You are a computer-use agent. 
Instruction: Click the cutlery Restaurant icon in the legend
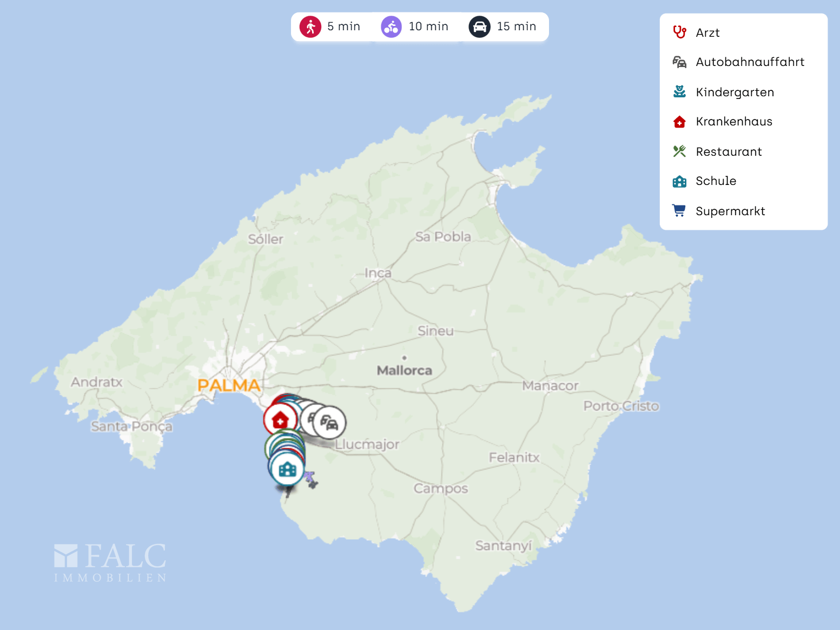click(679, 151)
